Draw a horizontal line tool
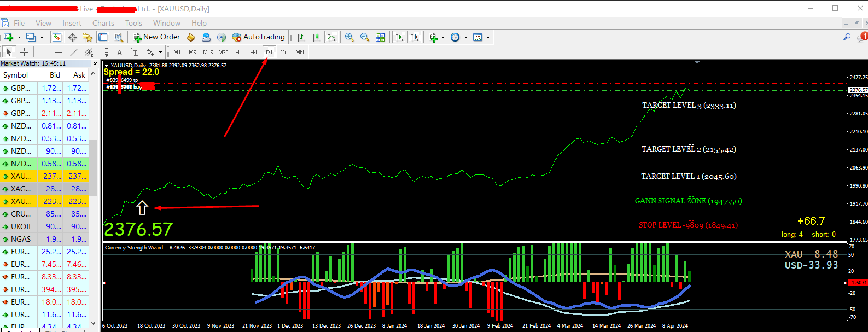The image size is (868, 332). pos(59,52)
